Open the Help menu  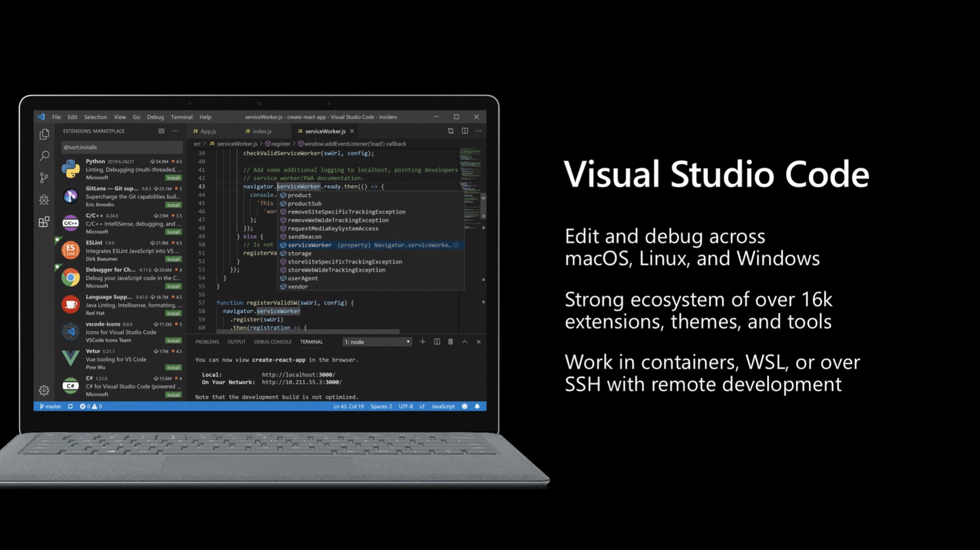205,117
